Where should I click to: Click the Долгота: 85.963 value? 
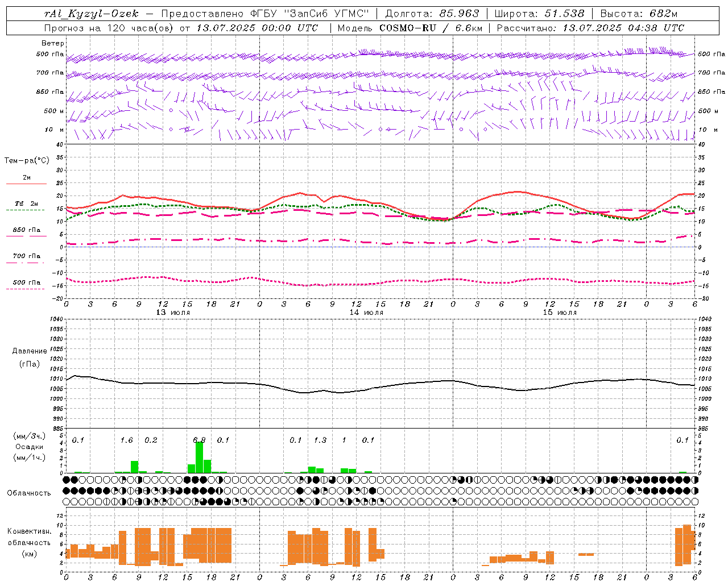(432, 14)
